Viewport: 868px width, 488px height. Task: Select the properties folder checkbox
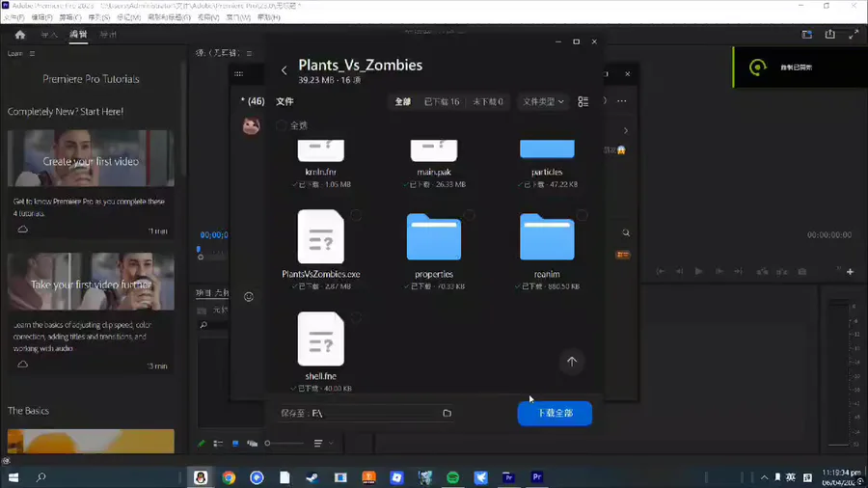click(469, 215)
